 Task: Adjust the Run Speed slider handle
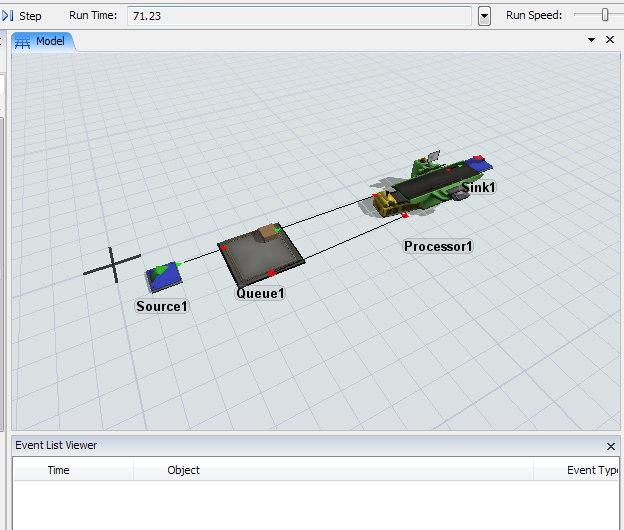click(x=605, y=15)
